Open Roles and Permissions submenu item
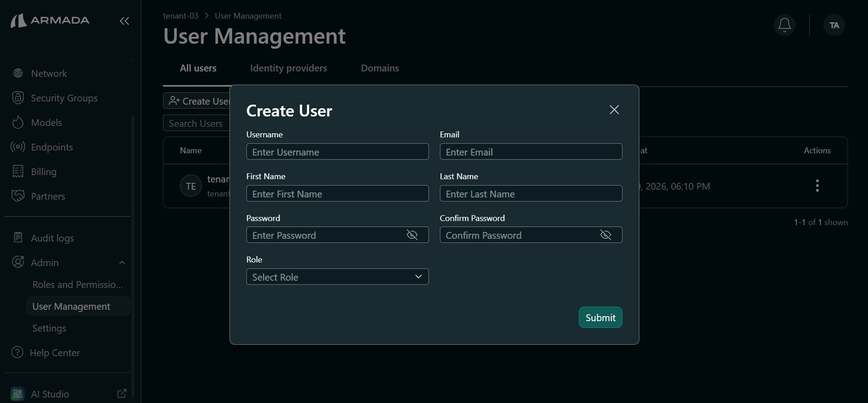 coord(77,284)
